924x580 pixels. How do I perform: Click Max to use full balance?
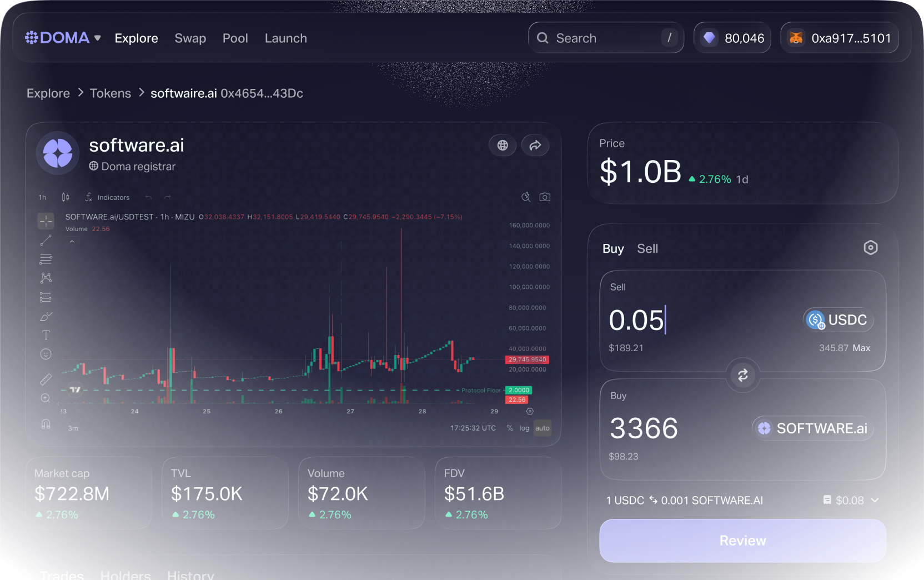pos(861,348)
